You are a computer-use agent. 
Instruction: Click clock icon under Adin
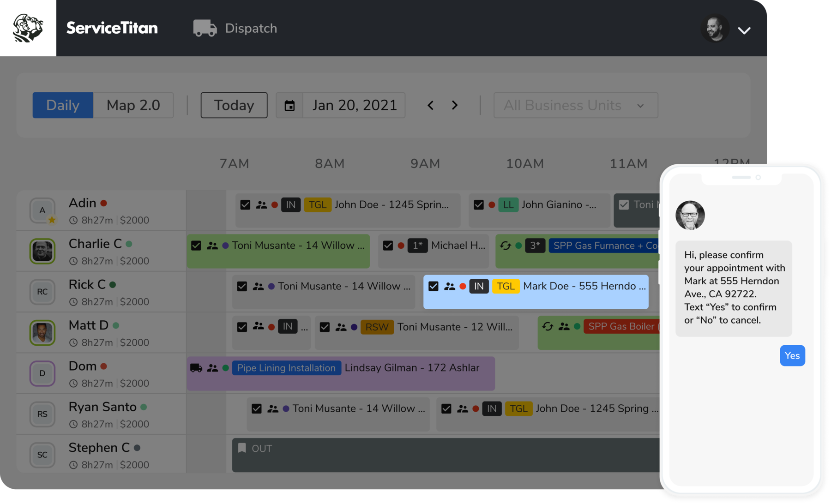pos(73,221)
